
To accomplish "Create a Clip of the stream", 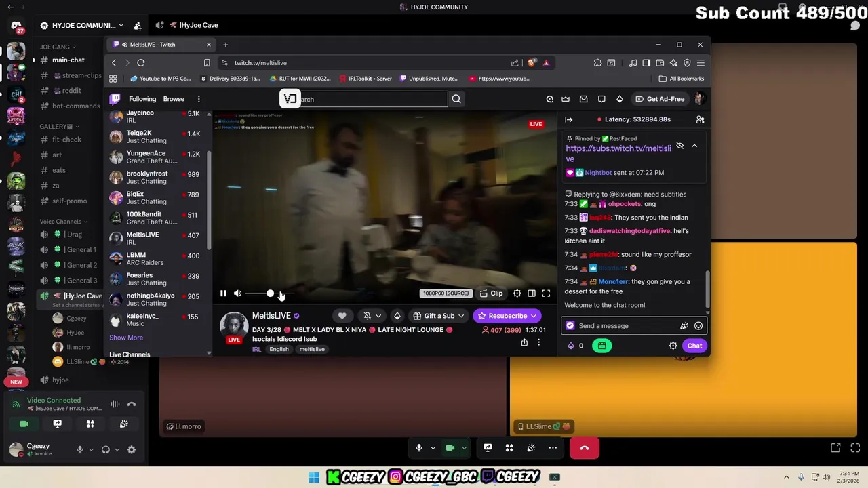I will click(x=492, y=293).
